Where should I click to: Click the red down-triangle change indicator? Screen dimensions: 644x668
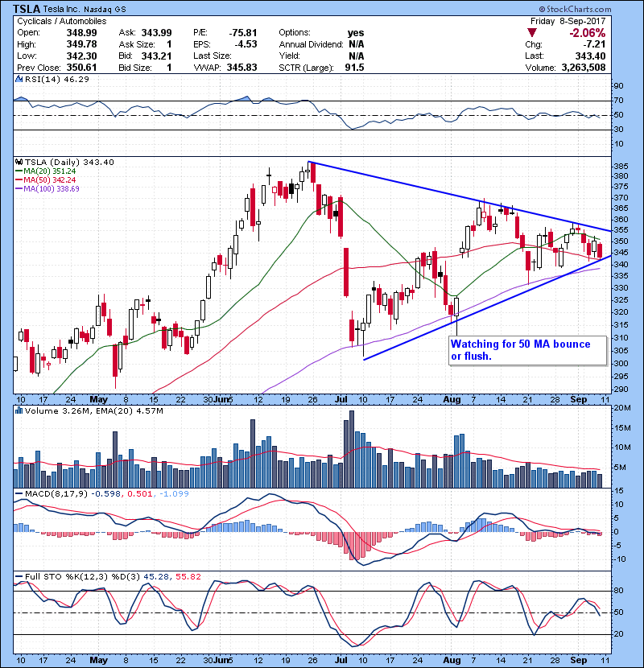[x=531, y=33]
